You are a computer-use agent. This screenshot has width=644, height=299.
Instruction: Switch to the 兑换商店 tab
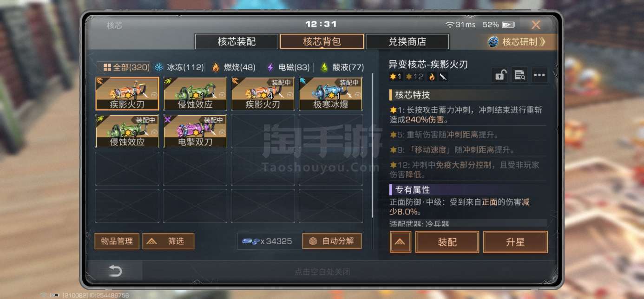coord(407,41)
